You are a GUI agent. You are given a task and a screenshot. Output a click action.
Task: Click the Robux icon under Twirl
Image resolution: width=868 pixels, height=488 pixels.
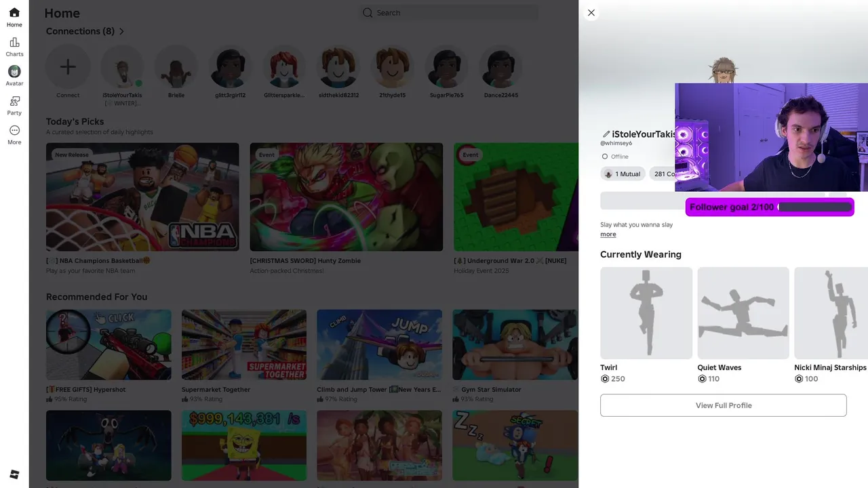tap(605, 379)
